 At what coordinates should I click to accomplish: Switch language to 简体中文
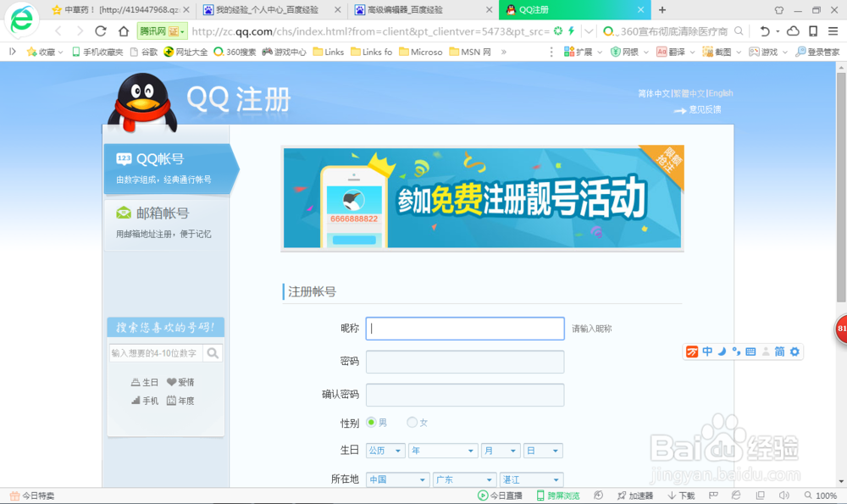[654, 93]
